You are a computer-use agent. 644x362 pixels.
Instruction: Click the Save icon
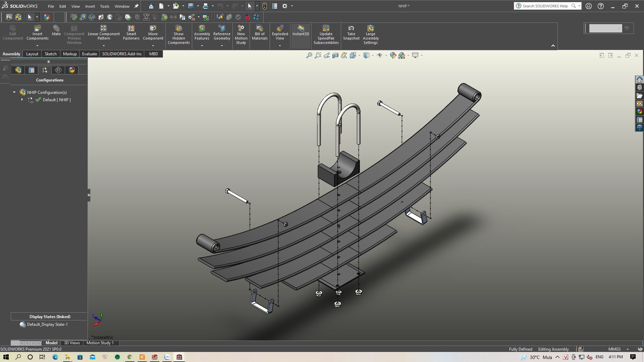pos(191,6)
